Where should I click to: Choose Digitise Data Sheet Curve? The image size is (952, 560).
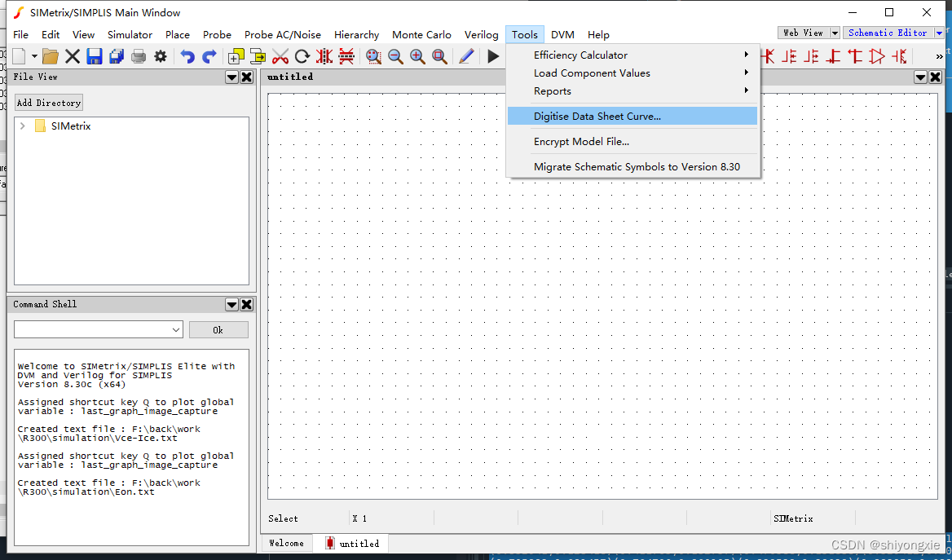tap(632, 116)
